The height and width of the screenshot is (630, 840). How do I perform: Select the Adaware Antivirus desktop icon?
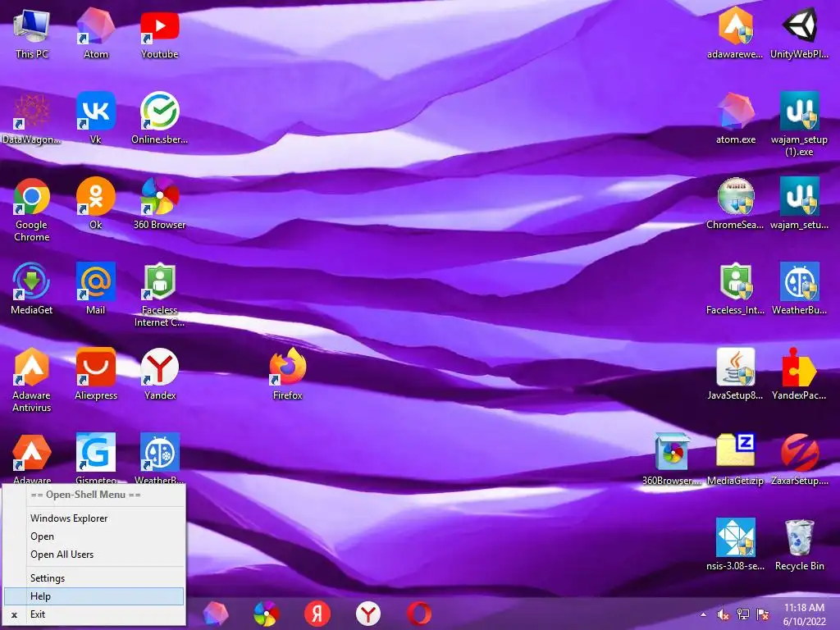[32, 381]
